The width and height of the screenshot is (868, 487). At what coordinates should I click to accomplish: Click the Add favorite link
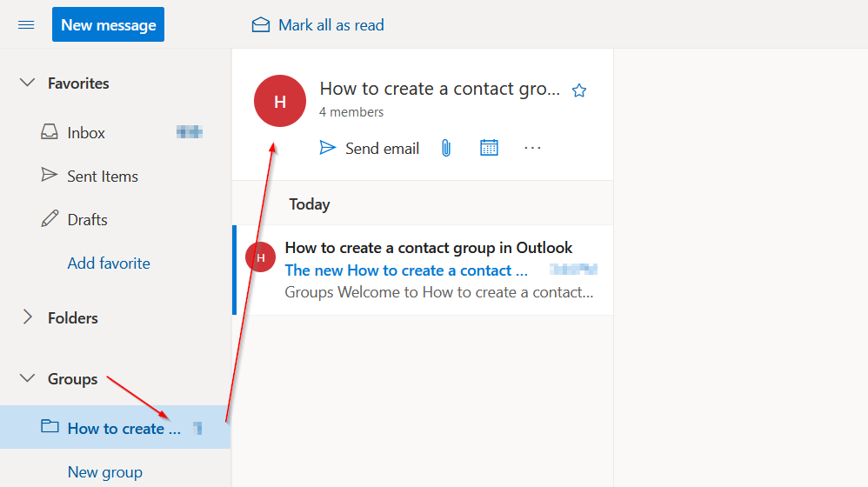click(109, 263)
